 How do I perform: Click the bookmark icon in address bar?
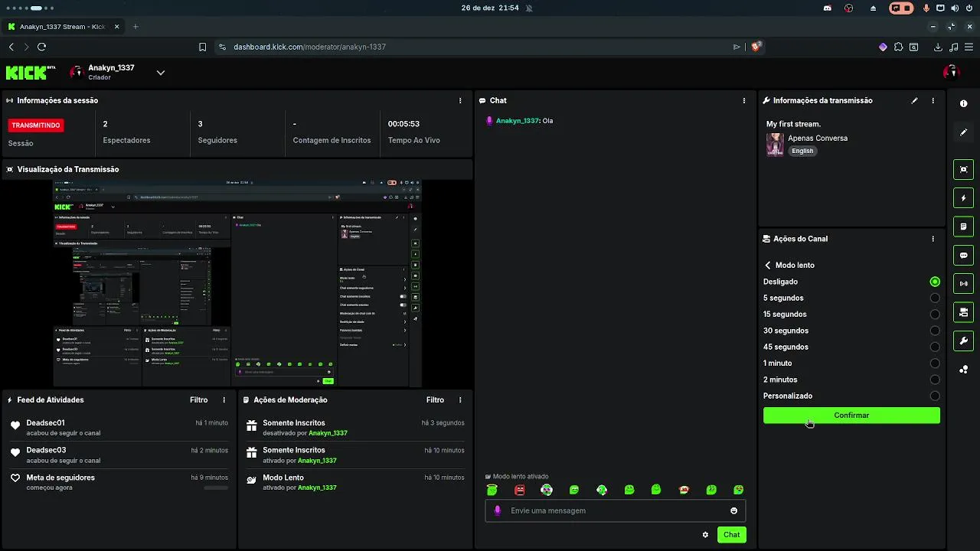coord(202,47)
